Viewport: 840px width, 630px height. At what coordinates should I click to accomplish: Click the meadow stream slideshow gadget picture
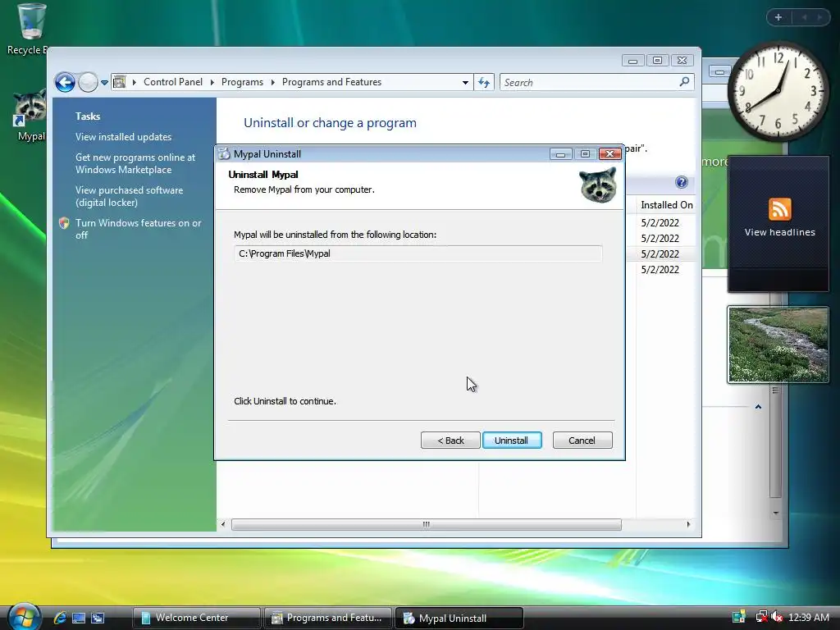coord(778,345)
